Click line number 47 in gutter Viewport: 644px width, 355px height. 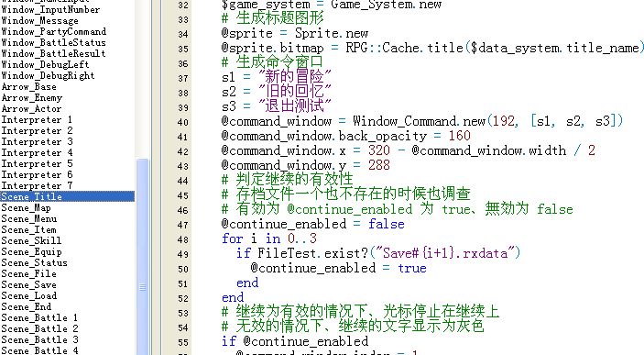[183, 225]
